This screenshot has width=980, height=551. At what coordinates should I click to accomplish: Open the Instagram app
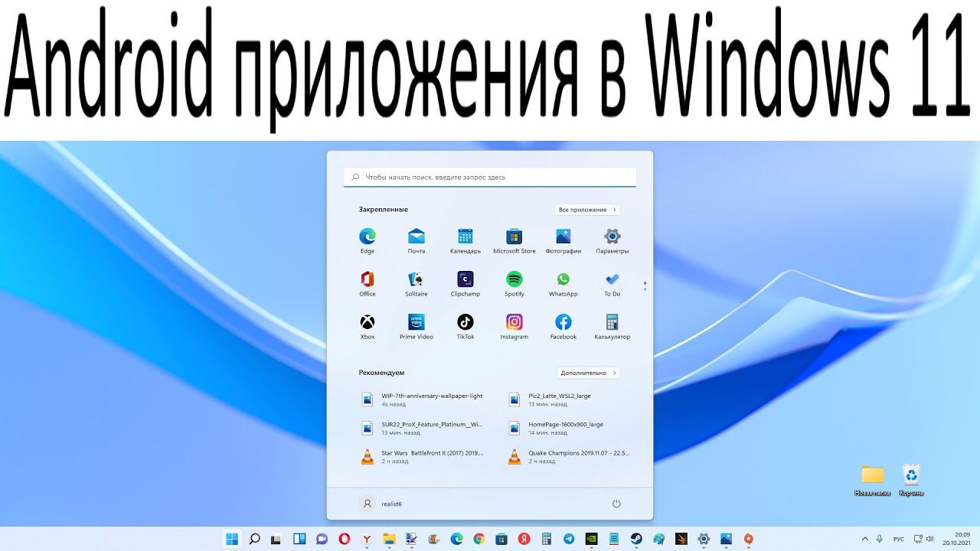tap(514, 326)
